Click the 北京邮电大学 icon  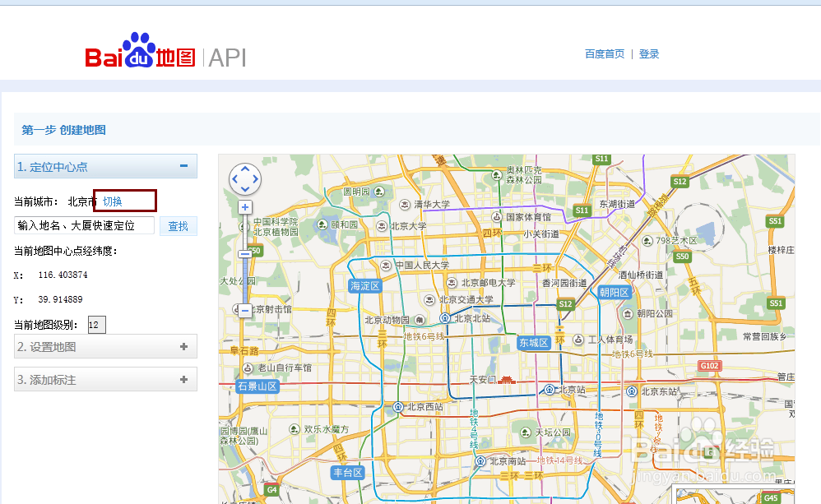(x=452, y=283)
